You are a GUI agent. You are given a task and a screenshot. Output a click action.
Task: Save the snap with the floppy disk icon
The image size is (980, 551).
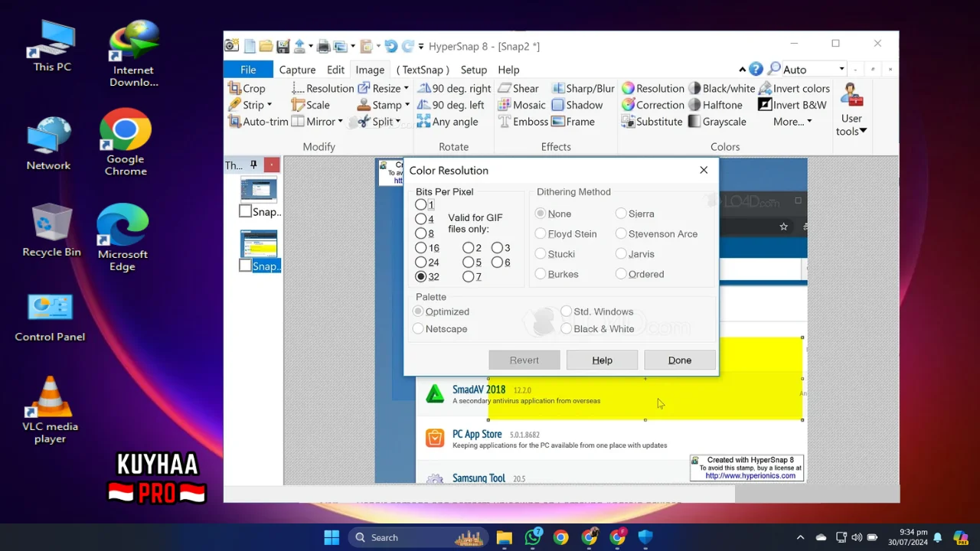coord(283,46)
